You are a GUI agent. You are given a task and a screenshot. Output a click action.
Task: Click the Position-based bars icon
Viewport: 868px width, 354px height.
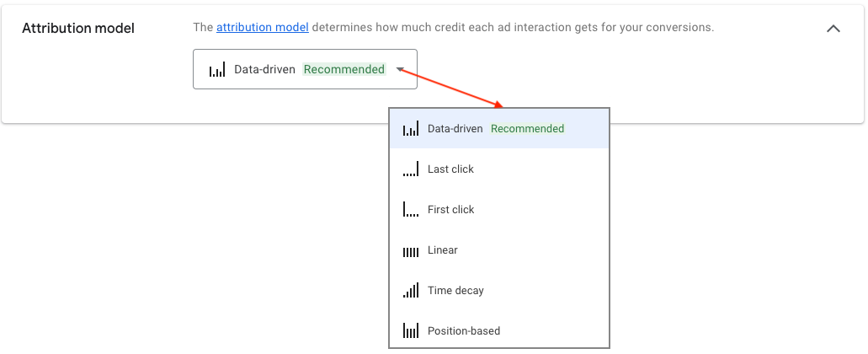coord(411,330)
